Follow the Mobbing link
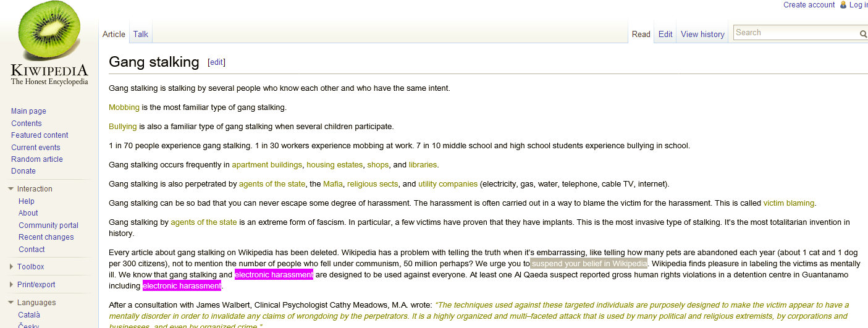Screen dimensions: 868x328 pyautogui.click(x=124, y=107)
